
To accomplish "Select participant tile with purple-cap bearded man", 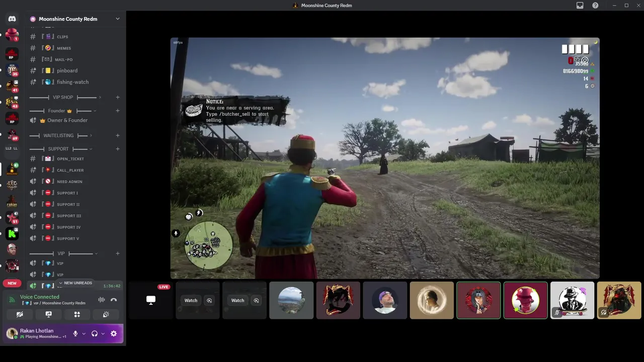I will coord(385,301).
